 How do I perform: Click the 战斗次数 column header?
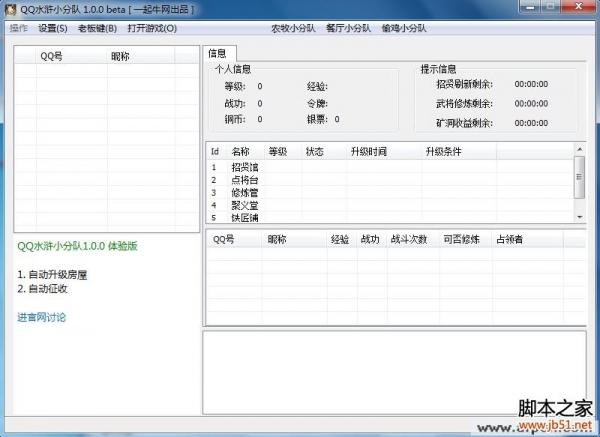pos(413,240)
